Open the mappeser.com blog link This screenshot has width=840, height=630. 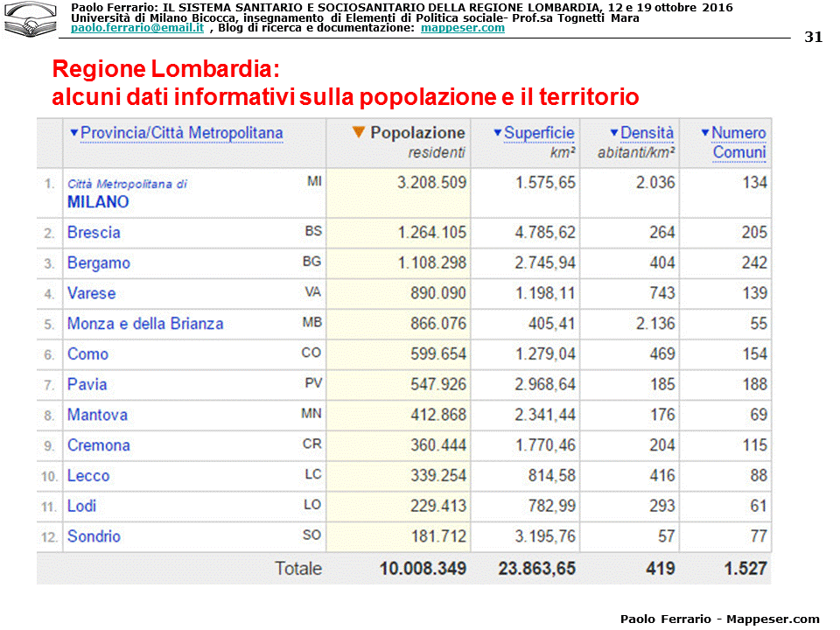point(462,28)
